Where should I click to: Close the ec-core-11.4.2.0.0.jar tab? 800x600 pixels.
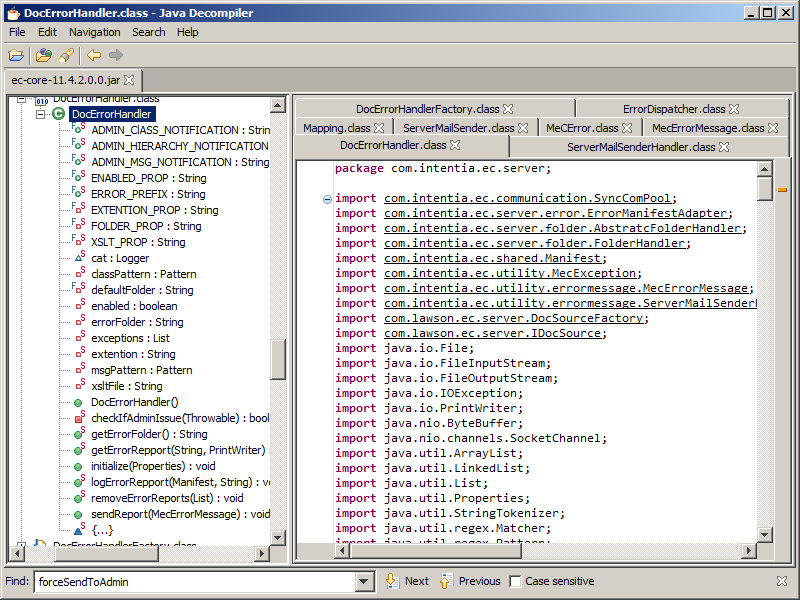tap(129, 79)
